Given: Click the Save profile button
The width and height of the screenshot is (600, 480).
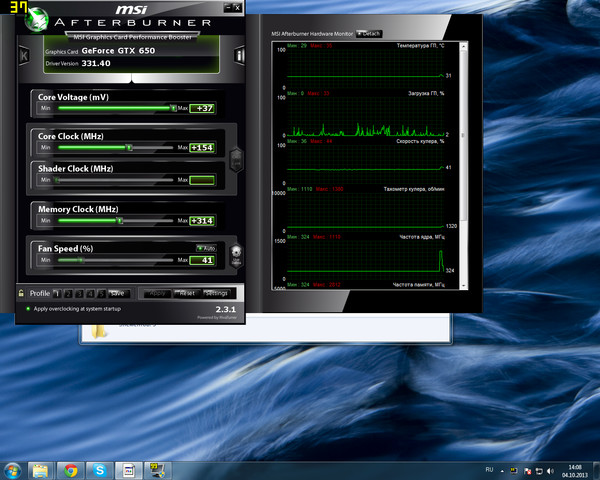Looking at the screenshot, I should tap(119, 294).
